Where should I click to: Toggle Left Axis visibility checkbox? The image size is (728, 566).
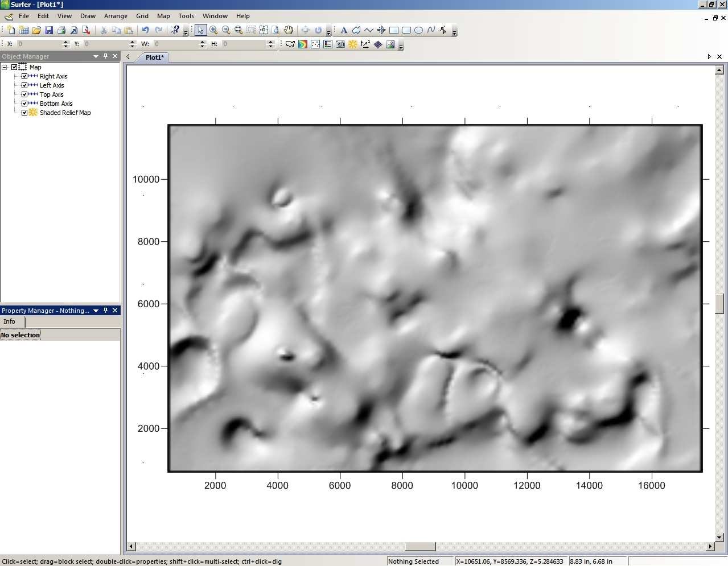tap(24, 85)
